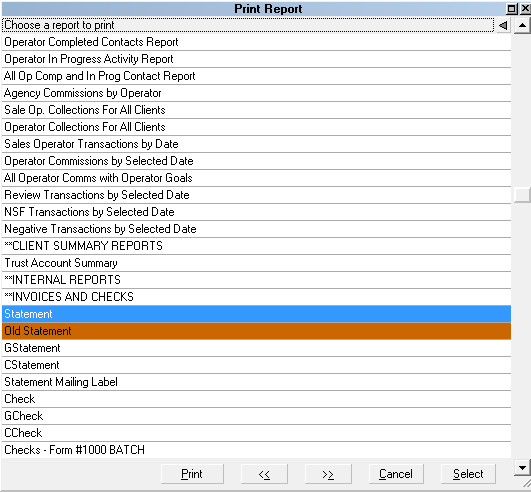Click the Select button

468,474
